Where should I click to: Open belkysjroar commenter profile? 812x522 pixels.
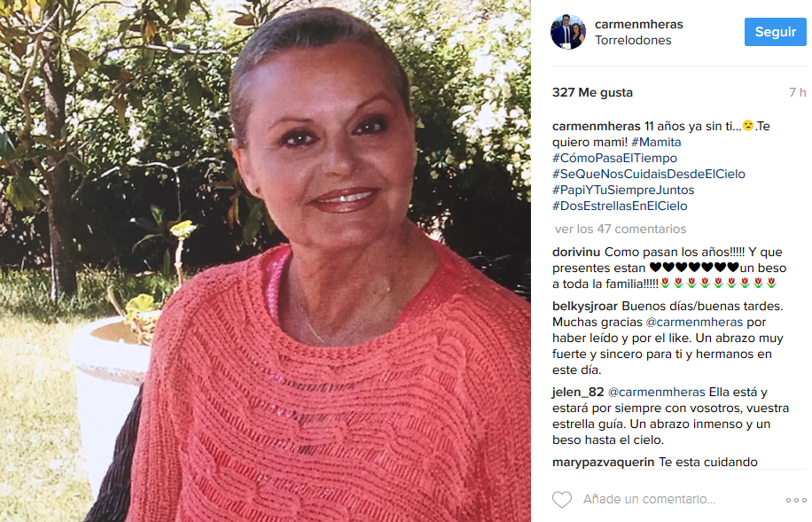pos(585,306)
